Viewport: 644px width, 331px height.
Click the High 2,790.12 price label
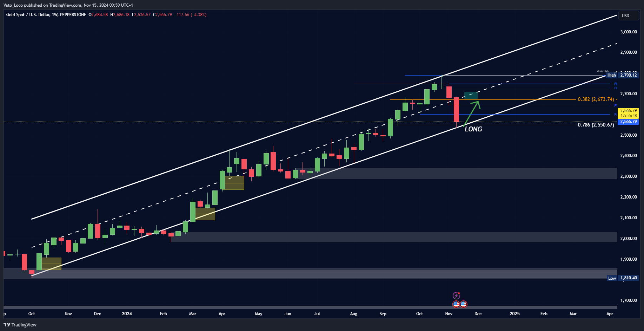click(622, 75)
